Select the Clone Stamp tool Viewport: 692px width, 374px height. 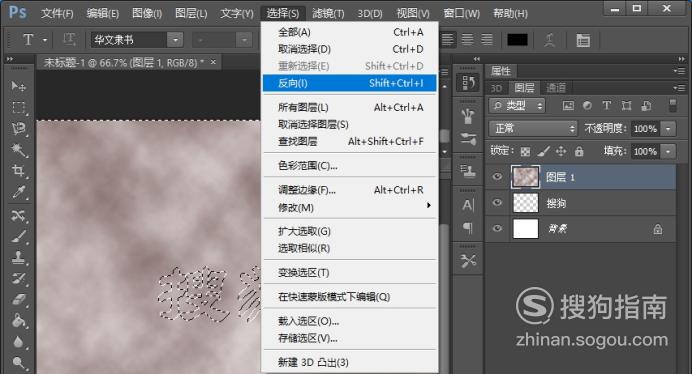[x=18, y=257]
